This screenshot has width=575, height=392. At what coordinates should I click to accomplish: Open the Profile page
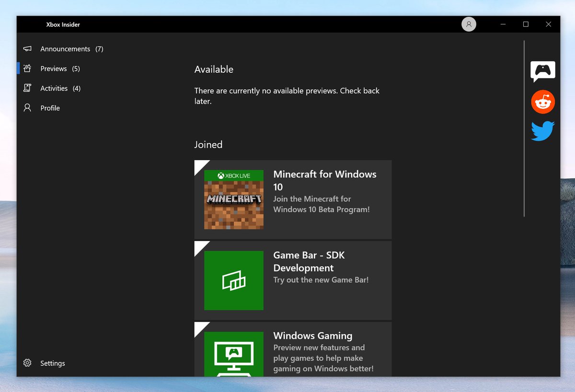[50, 108]
